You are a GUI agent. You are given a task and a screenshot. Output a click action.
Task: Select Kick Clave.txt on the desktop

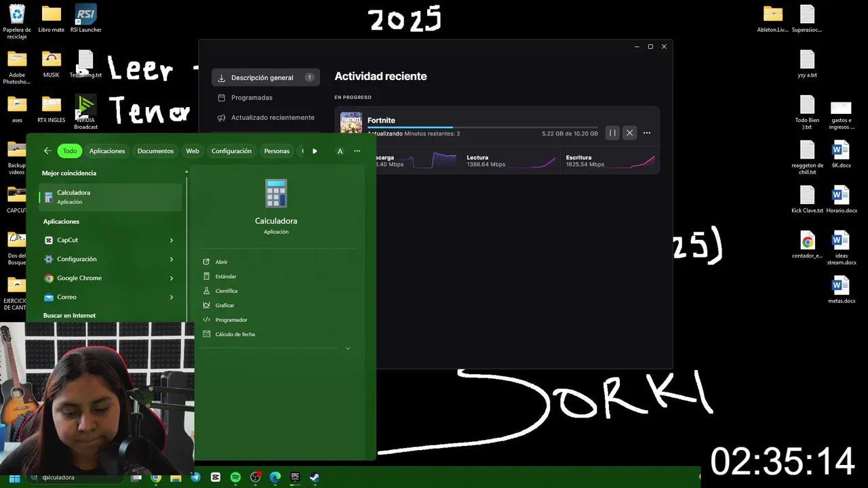807,199
